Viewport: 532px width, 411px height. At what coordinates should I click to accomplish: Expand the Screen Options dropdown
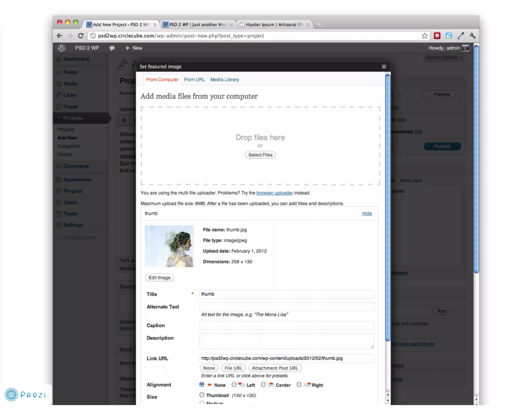[x=444, y=58]
